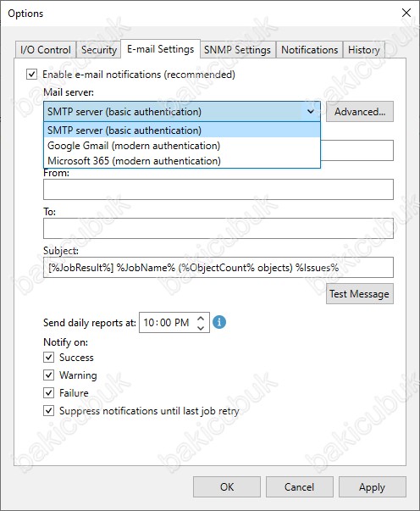Screen dimensions: 420x511
Task: Send a Test Message
Action: 360,293
